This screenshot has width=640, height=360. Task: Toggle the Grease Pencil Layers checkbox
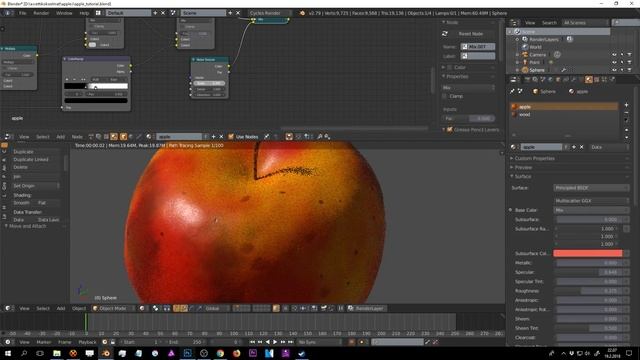point(450,130)
